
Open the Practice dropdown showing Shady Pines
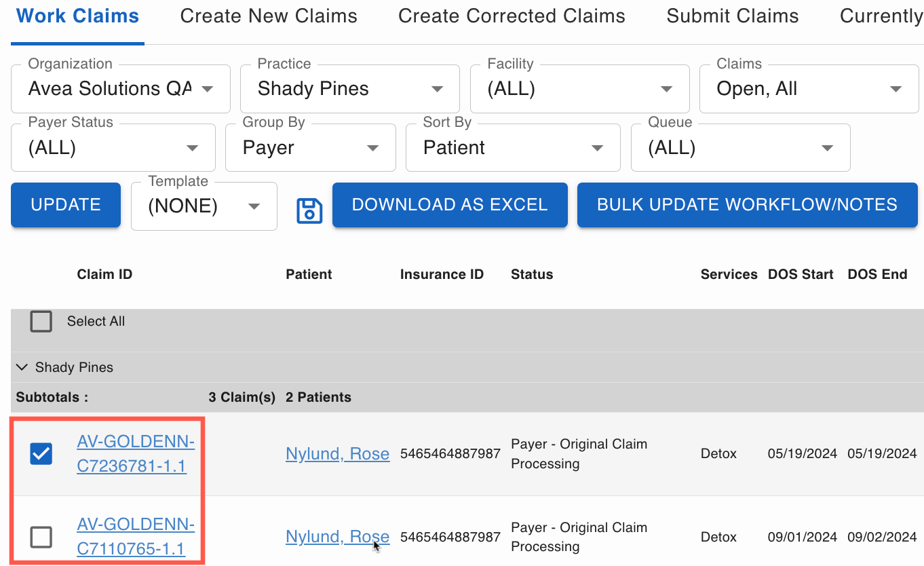point(350,89)
